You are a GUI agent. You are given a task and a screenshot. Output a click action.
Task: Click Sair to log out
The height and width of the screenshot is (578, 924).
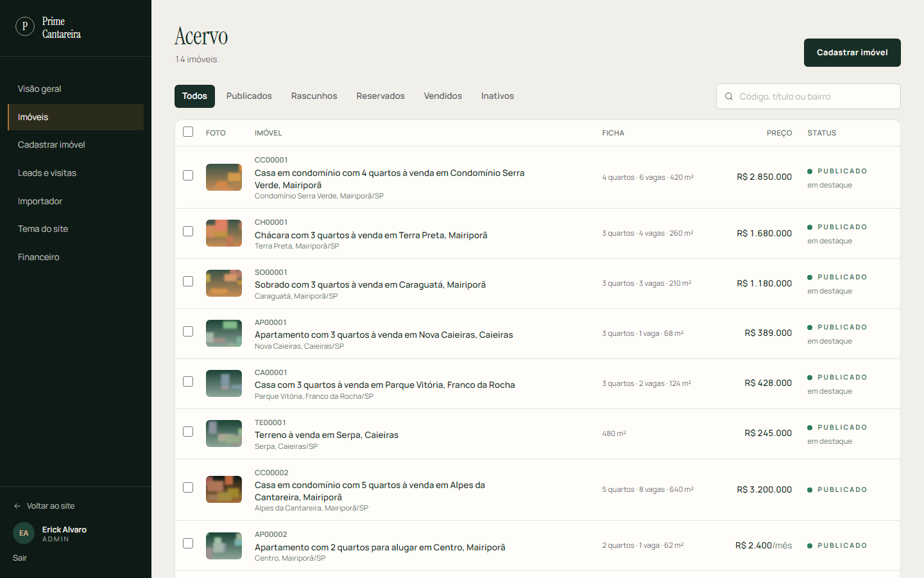pos(20,558)
